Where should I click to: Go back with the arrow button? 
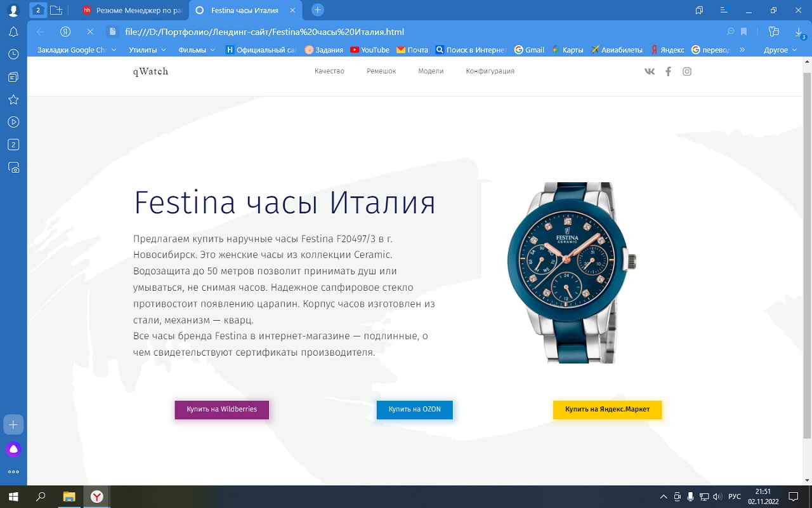[x=41, y=32]
